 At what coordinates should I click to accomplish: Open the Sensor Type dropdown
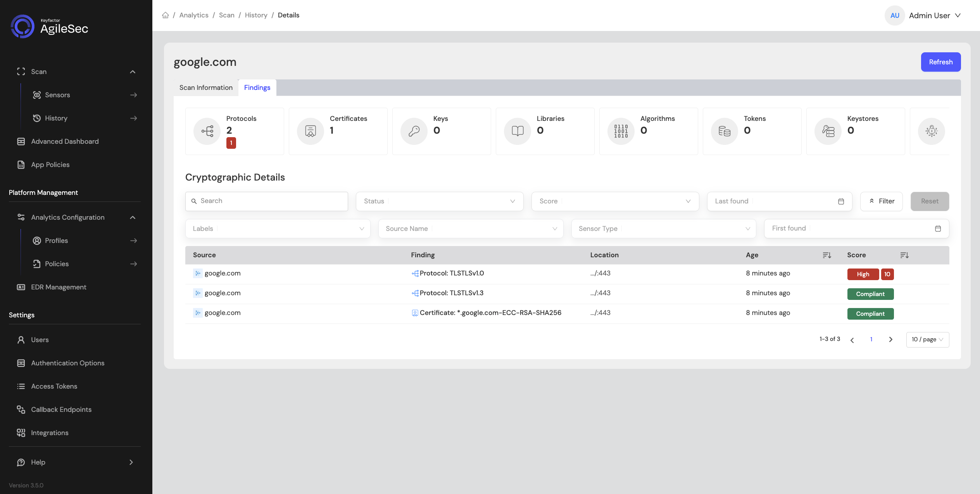664,229
